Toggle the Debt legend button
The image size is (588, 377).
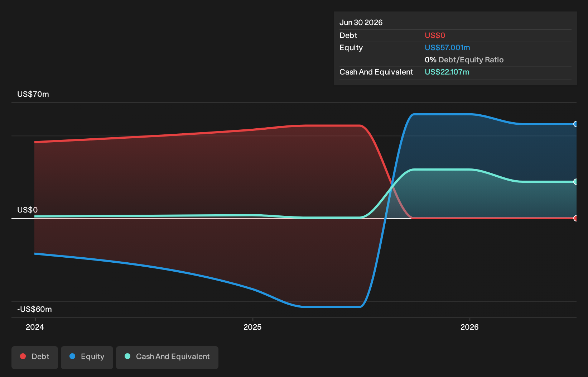35,357
